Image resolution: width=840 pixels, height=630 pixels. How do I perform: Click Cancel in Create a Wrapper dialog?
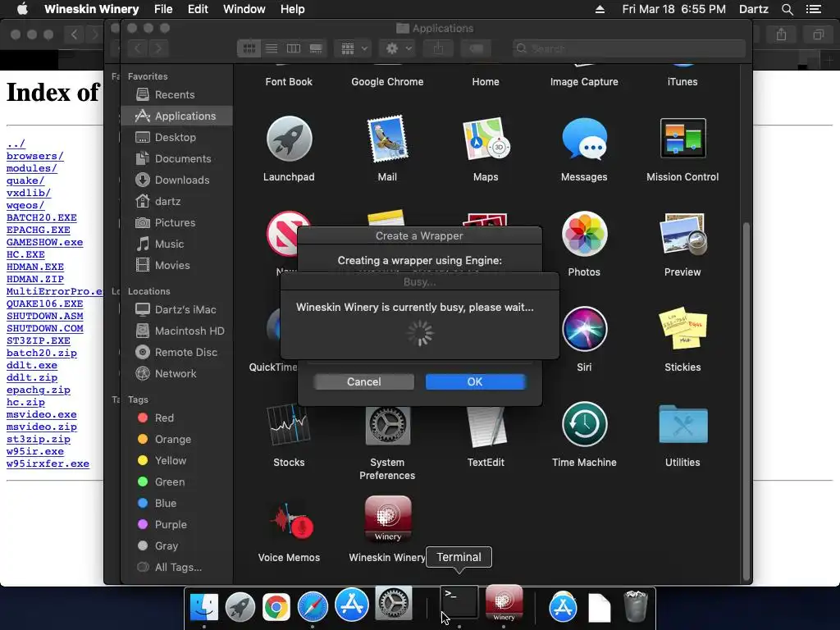pyautogui.click(x=363, y=381)
